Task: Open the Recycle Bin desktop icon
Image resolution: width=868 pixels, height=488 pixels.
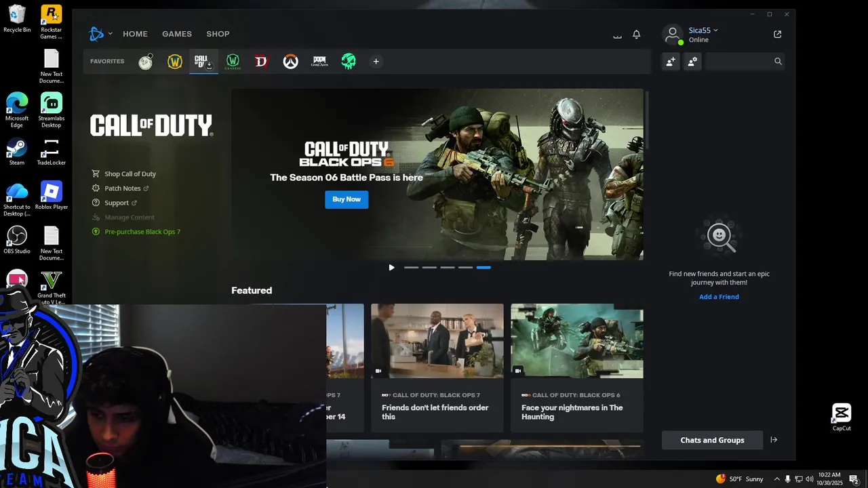Action: [17, 19]
